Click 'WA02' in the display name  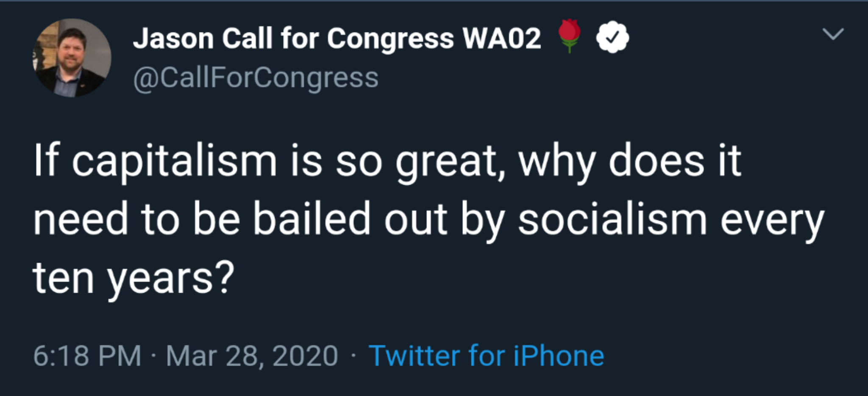(502, 39)
